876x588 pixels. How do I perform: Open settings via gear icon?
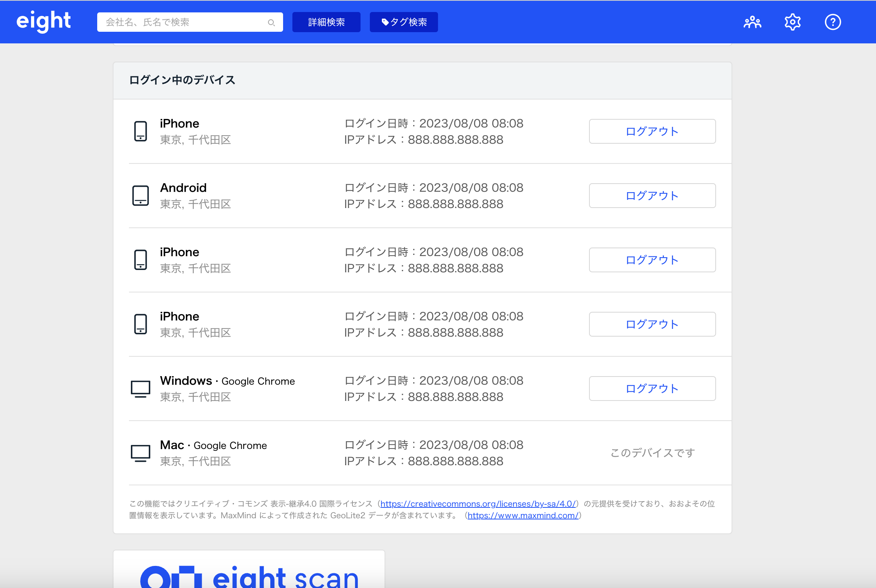[792, 22]
